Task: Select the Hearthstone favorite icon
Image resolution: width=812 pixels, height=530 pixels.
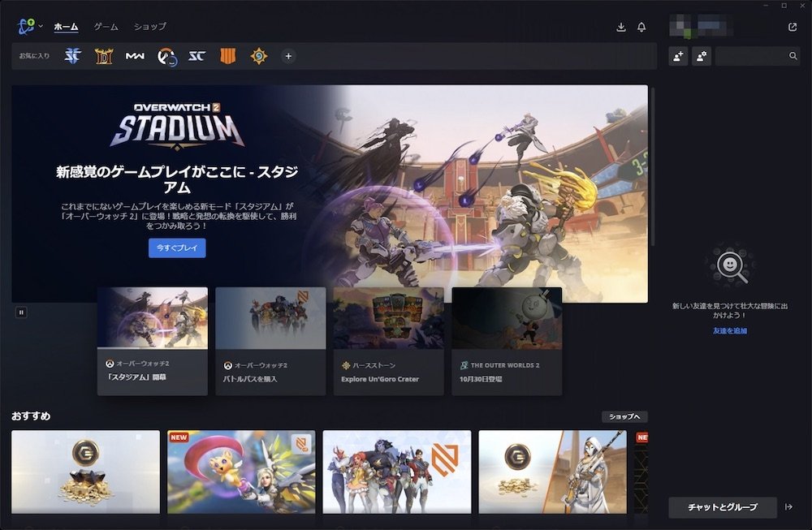Action: 259,56
